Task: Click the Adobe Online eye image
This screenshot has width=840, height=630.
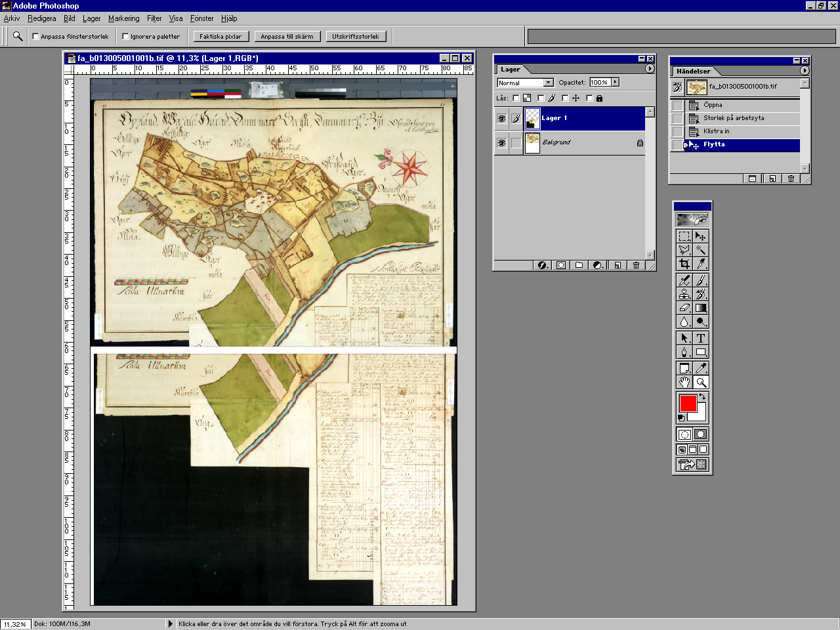Action: (692, 220)
